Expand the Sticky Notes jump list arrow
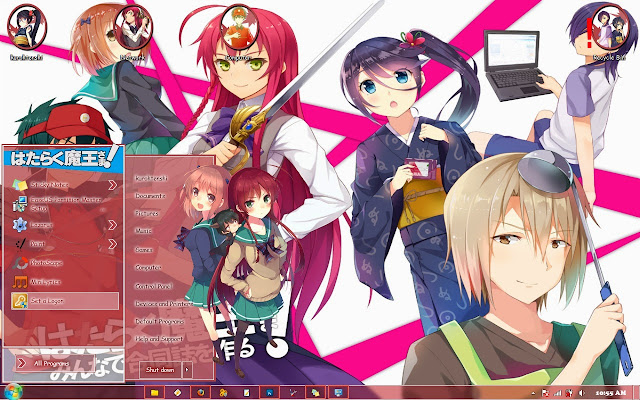The image size is (640, 400). pyautogui.click(x=113, y=185)
